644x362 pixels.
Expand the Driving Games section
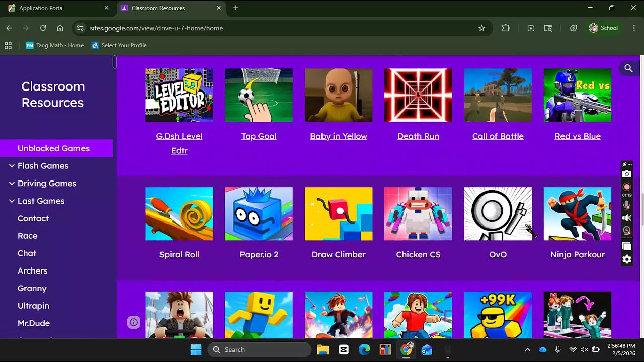click(x=11, y=184)
